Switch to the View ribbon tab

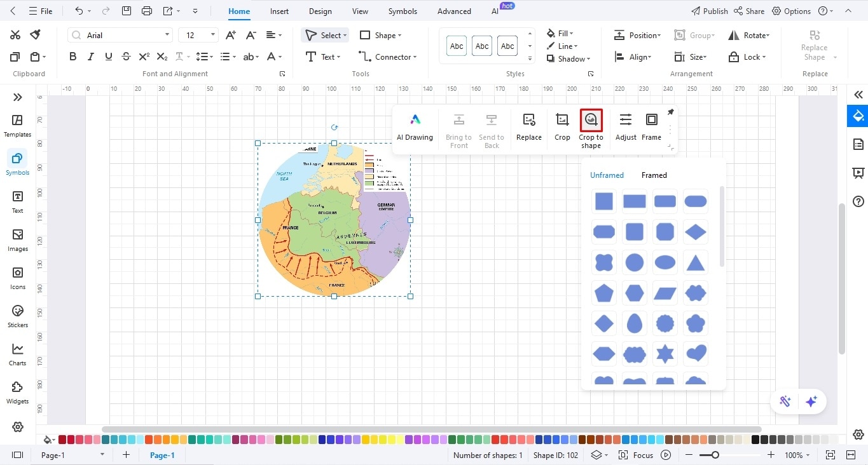point(360,11)
